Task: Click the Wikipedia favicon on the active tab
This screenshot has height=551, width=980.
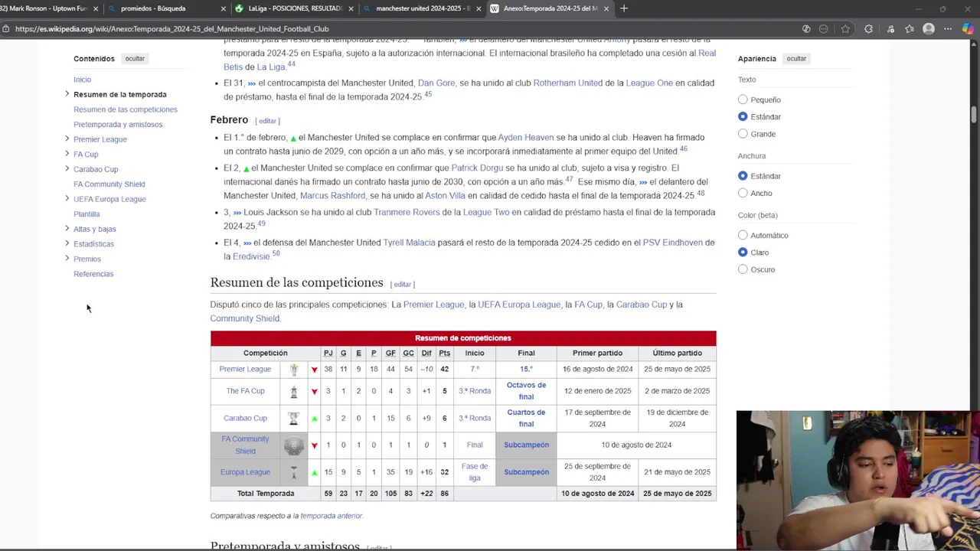Action: click(495, 9)
